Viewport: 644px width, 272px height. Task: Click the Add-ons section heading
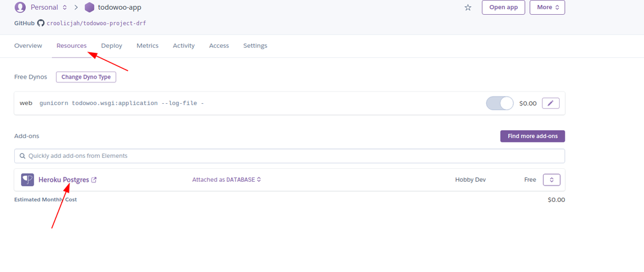[x=26, y=136]
